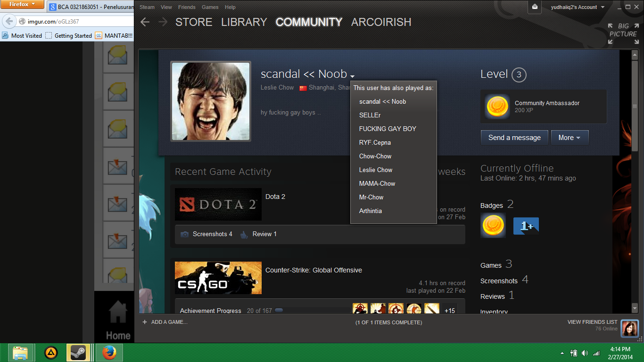Open the Community Ambassador badge in the level box
The width and height of the screenshot is (644, 362).
pyautogui.click(x=497, y=107)
